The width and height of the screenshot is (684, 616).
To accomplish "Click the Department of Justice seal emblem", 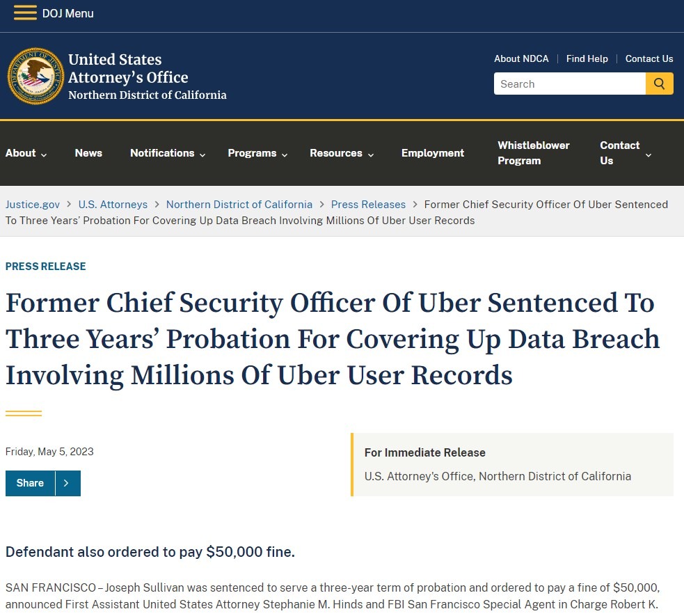I will click(x=35, y=75).
